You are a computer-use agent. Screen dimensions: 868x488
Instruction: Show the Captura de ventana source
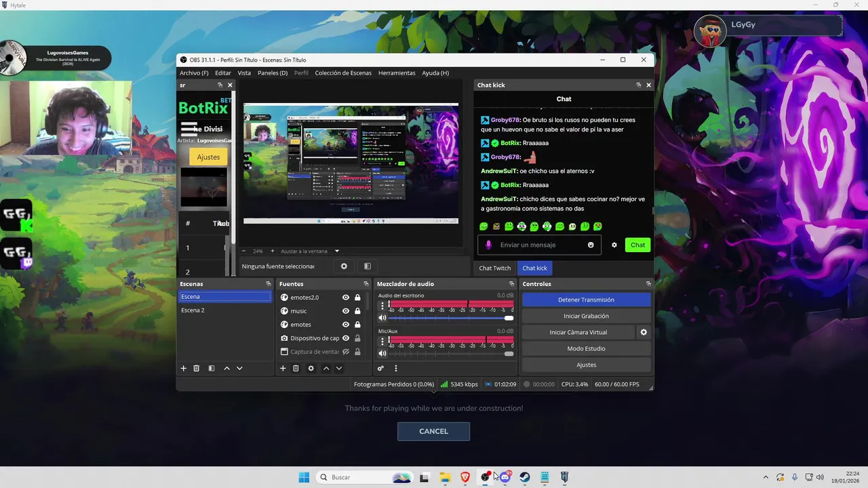click(346, 352)
